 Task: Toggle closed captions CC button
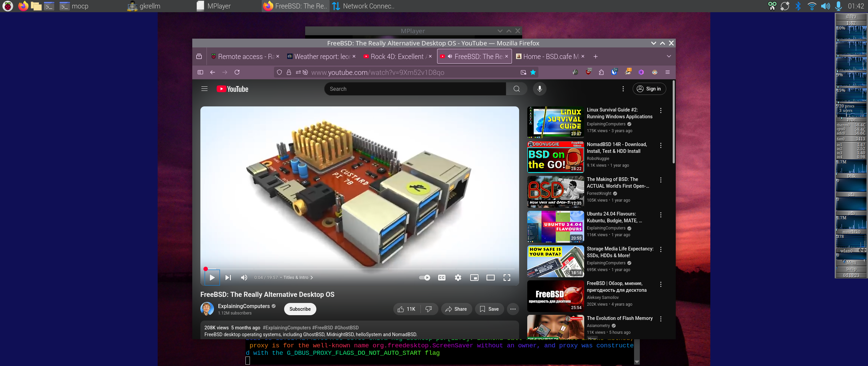442,278
